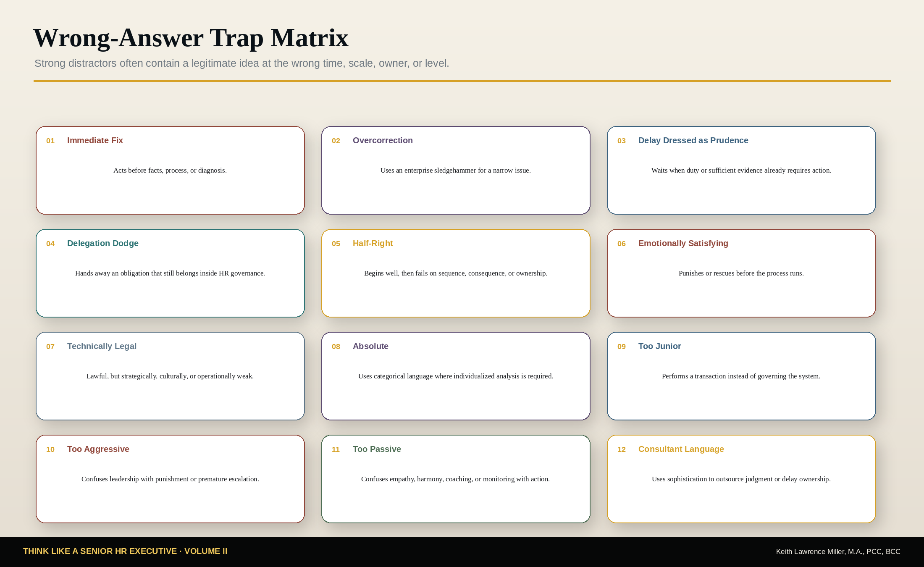Click the subtitle starting 'Strong distractors often contain'

(x=242, y=63)
